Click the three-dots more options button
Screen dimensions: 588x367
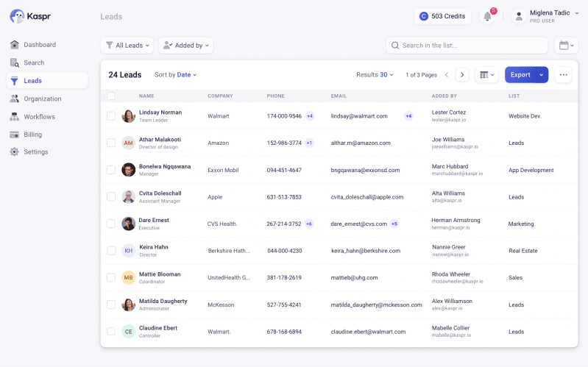pos(563,74)
